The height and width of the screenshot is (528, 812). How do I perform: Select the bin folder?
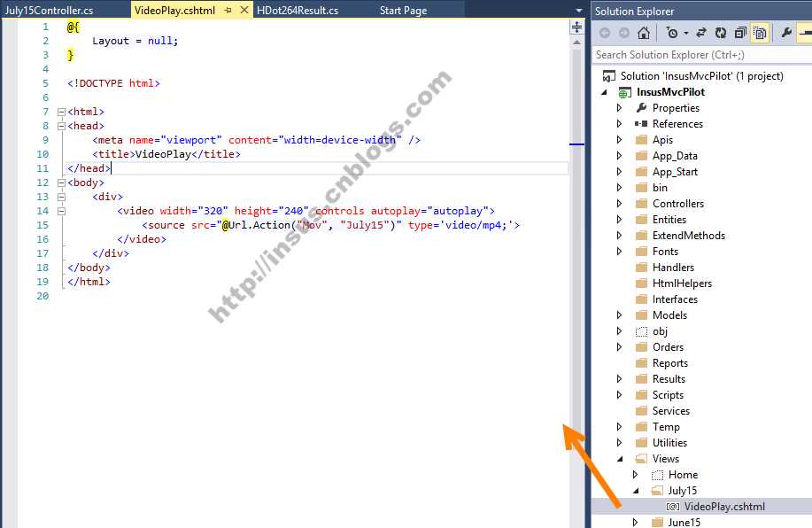pyautogui.click(x=660, y=188)
